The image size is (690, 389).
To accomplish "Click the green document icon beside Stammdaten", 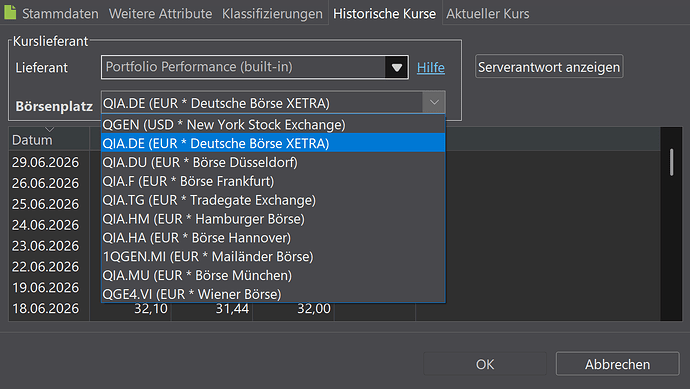I will coord(10,12).
